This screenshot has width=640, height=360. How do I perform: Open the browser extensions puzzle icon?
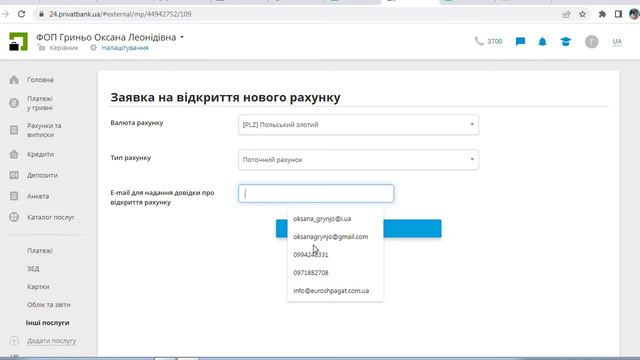tap(602, 14)
